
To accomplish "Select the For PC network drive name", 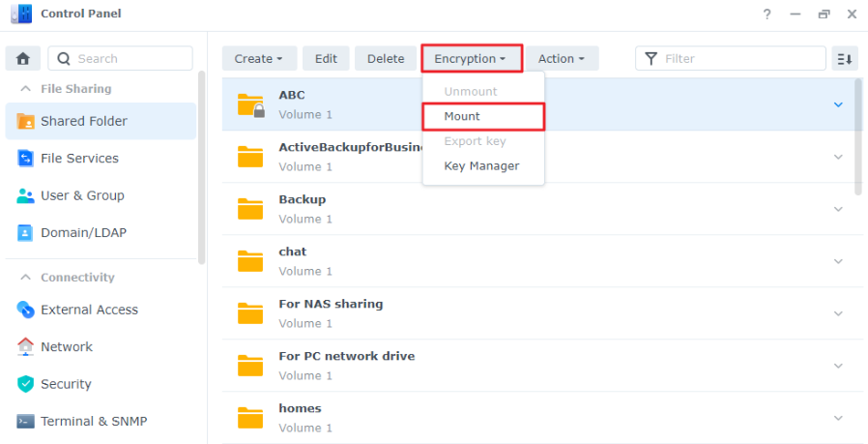I will 347,356.
